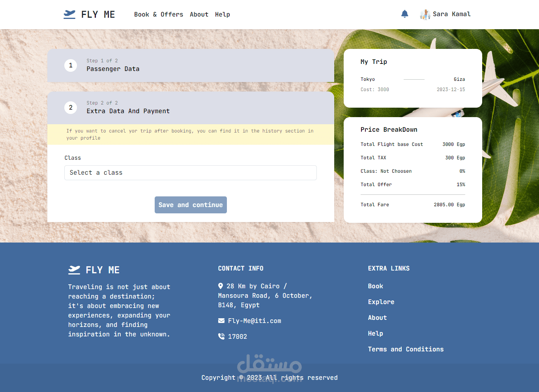Open the Terms and Conditions link
The height and width of the screenshot is (392, 539).
(x=406, y=349)
